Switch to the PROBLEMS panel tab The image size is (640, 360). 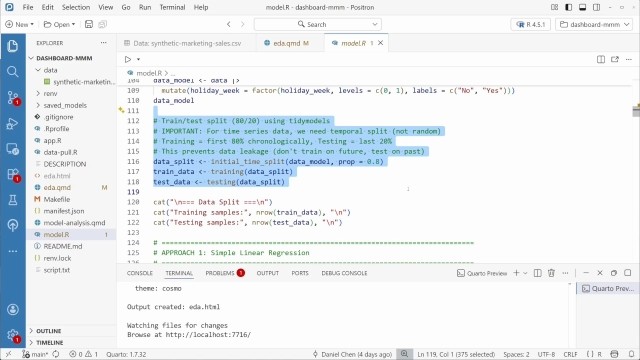point(224,273)
